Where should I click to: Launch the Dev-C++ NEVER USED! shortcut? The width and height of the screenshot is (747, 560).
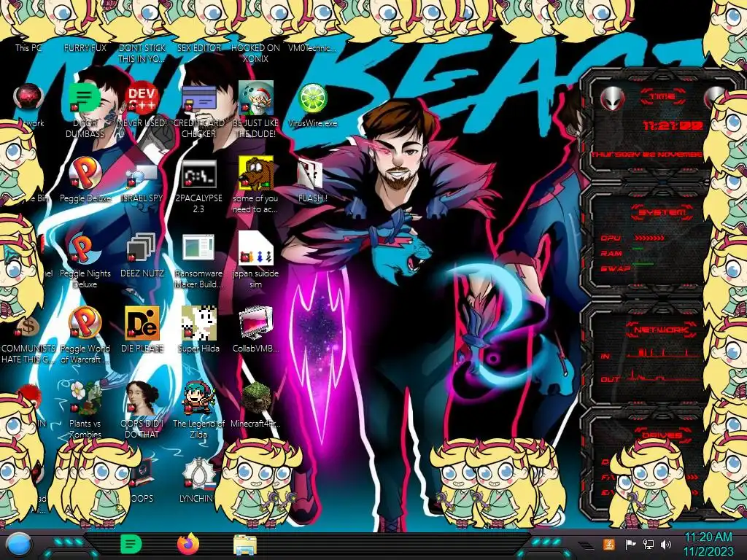142,98
